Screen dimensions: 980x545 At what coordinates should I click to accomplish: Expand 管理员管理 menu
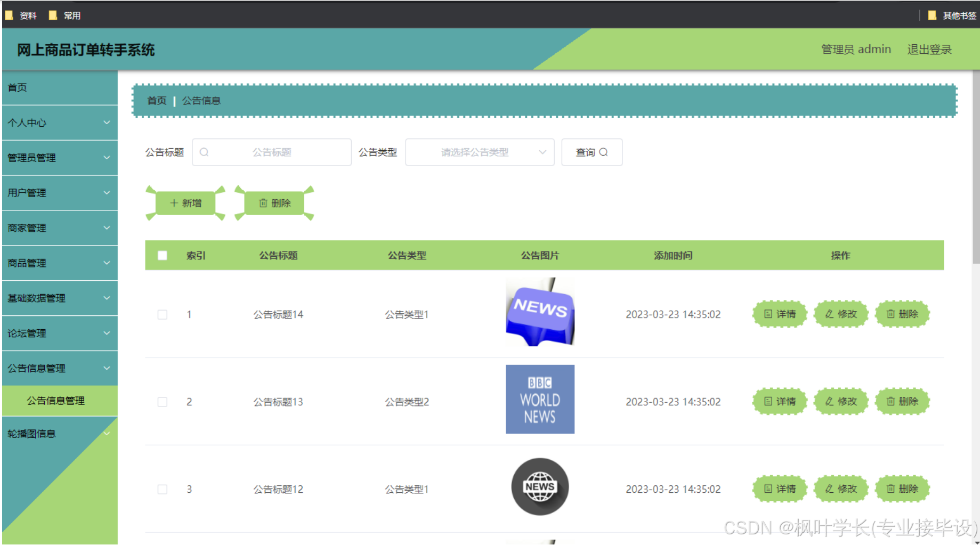point(60,158)
